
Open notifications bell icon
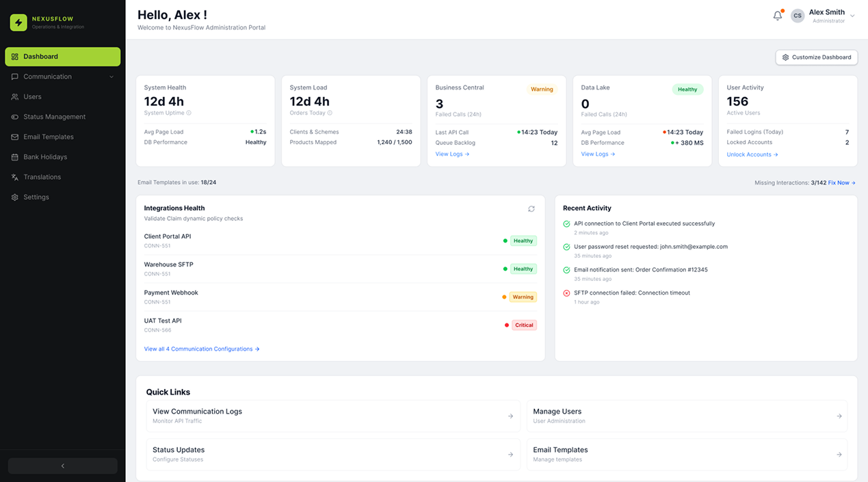pyautogui.click(x=778, y=16)
